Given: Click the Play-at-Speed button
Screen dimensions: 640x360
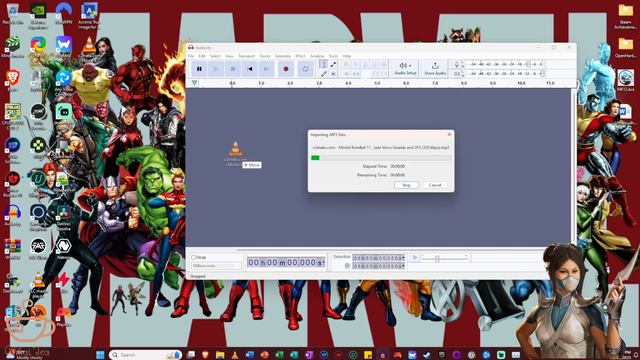Looking at the screenshot, I should pos(415,258).
